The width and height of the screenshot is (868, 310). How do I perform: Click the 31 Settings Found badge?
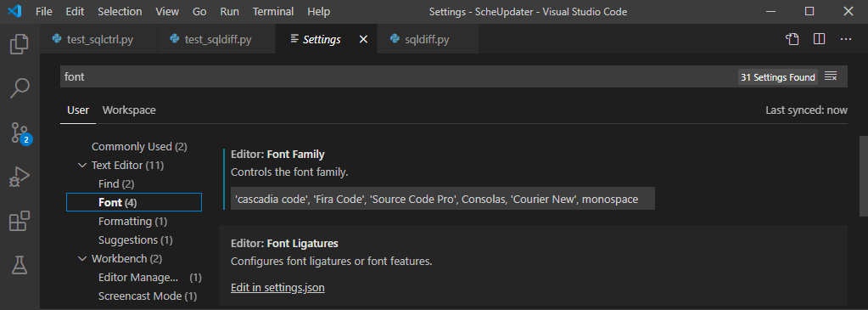click(x=778, y=77)
